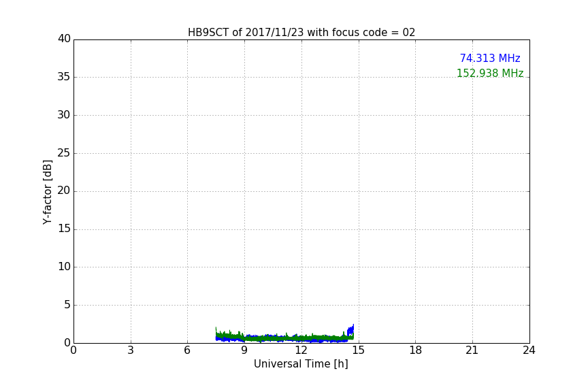
Task: Click x-axis tick label 21
Action: point(472,350)
